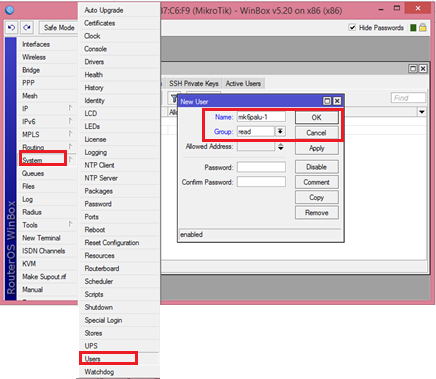
Task: Select Packages in System submenu
Action: (x=118, y=191)
